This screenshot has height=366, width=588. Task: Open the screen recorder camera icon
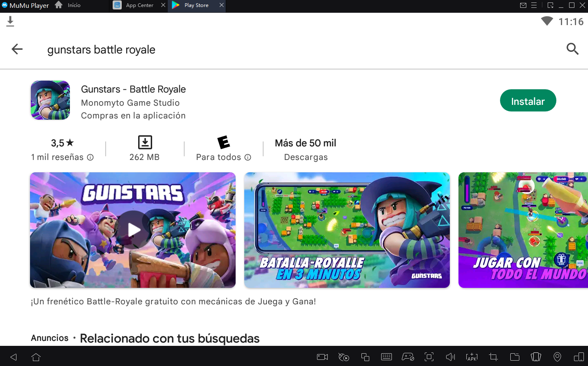[x=322, y=357]
